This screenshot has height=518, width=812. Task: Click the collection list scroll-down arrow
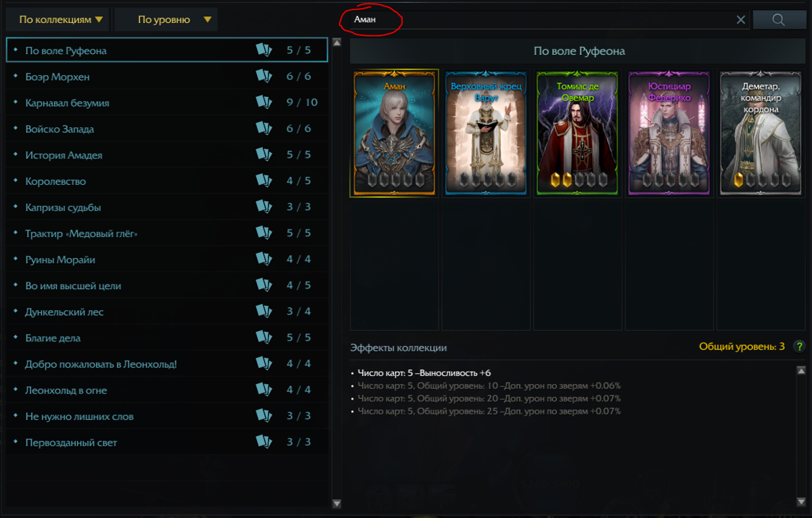click(x=337, y=504)
